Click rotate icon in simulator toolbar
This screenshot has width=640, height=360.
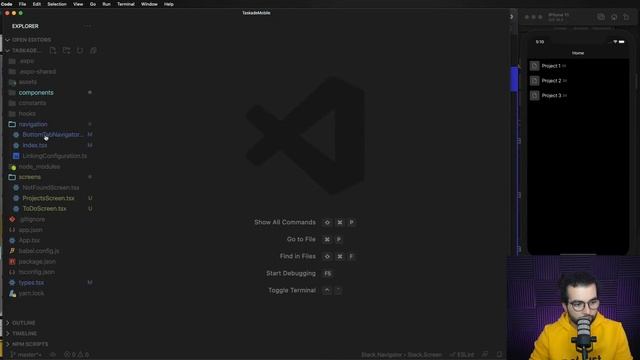tap(627, 17)
